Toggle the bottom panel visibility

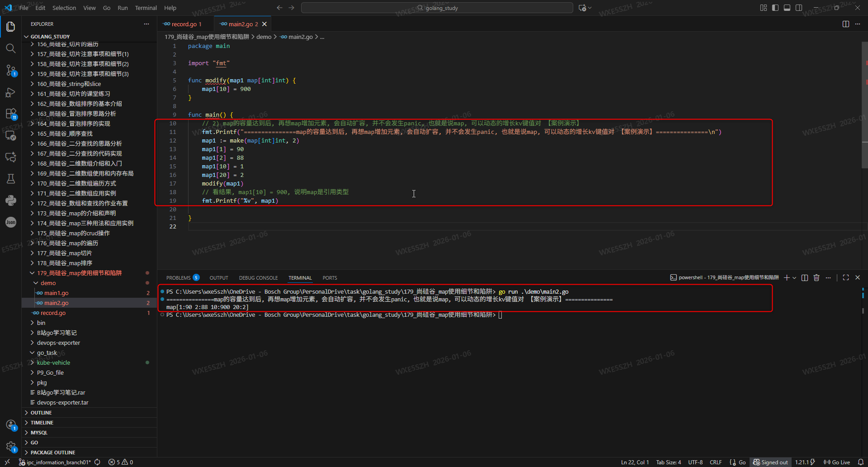(787, 8)
